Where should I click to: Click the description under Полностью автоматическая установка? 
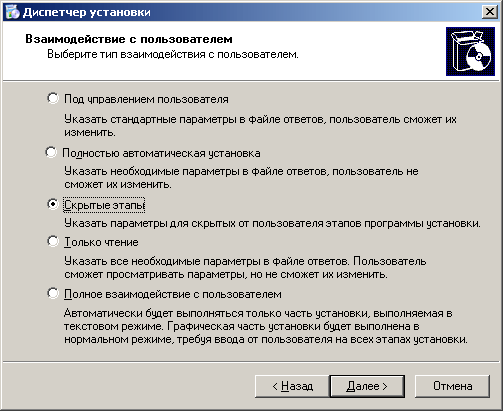pyautogui.click(x=241, y=178)
